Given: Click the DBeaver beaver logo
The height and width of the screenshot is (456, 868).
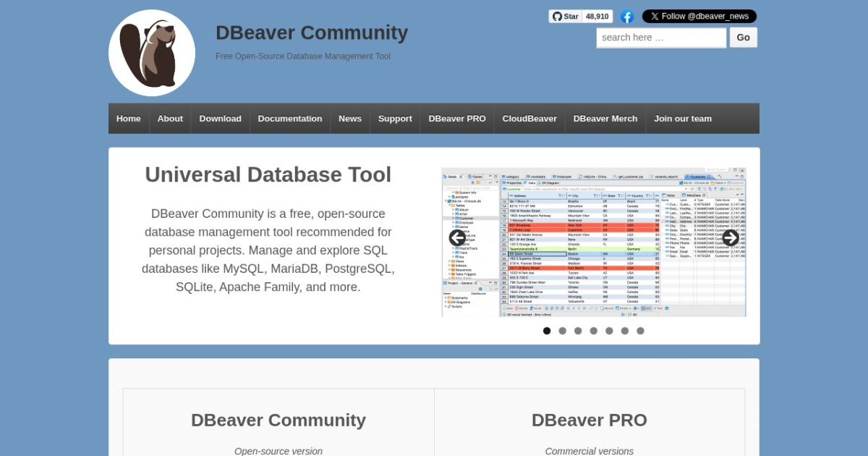Looking at the screenshot, I should pyautogui.click(x=151, y=51).
